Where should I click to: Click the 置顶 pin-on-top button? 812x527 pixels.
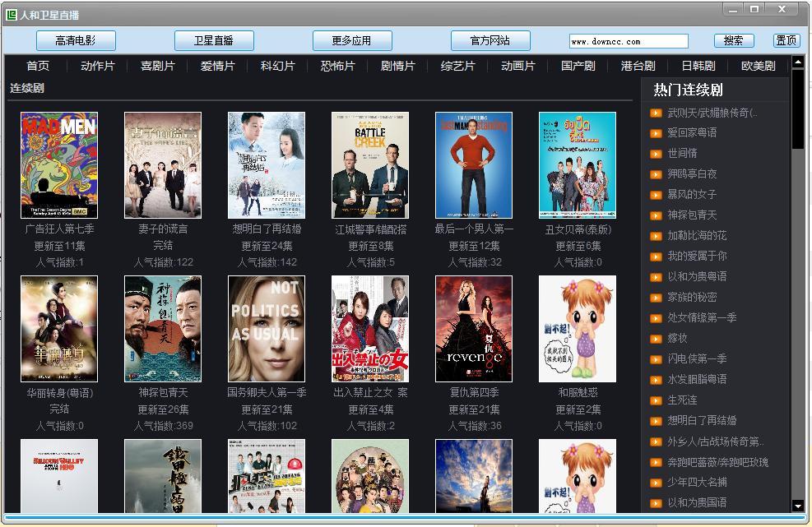786,40
